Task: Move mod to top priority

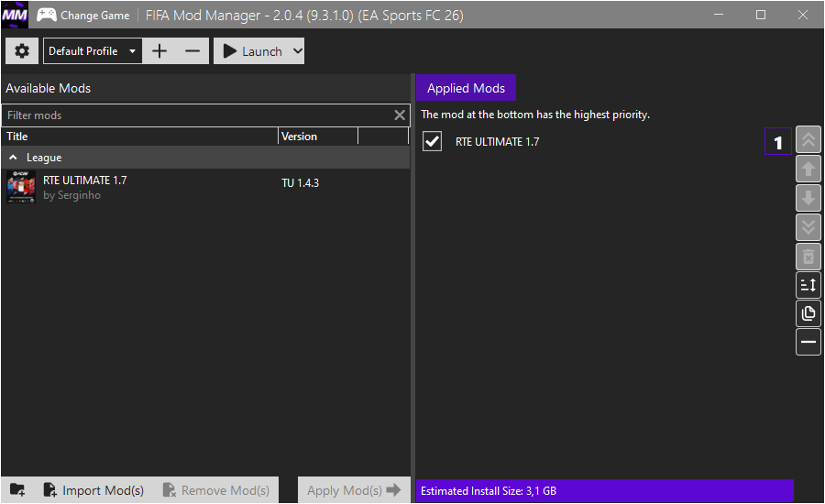Action: tap(808, 140)
